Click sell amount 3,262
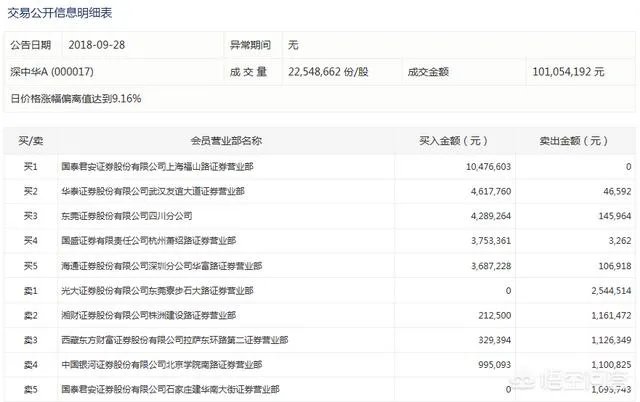Viewport: 640px width, 402px height. [x=620, y=240]
